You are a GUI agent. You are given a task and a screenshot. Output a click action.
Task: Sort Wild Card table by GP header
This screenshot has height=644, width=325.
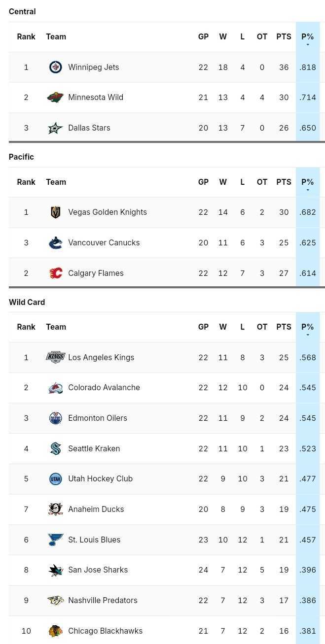click(x=203, y=327)
